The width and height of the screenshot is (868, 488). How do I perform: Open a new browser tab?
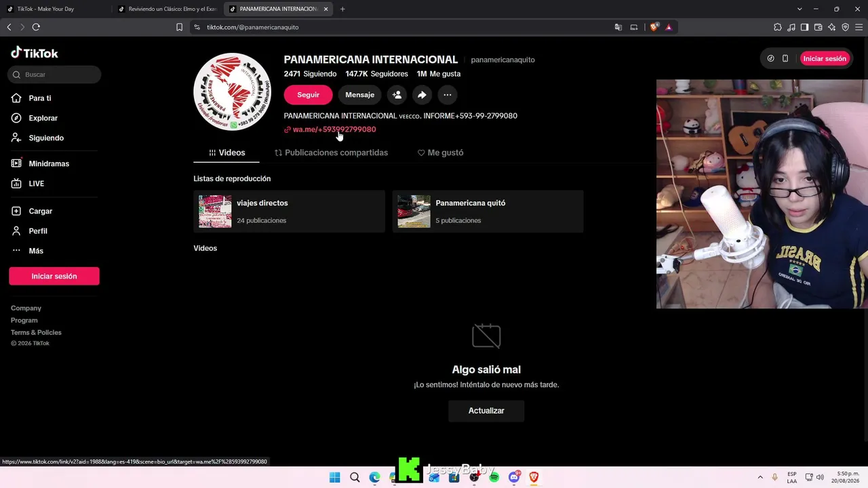[342, 9]
